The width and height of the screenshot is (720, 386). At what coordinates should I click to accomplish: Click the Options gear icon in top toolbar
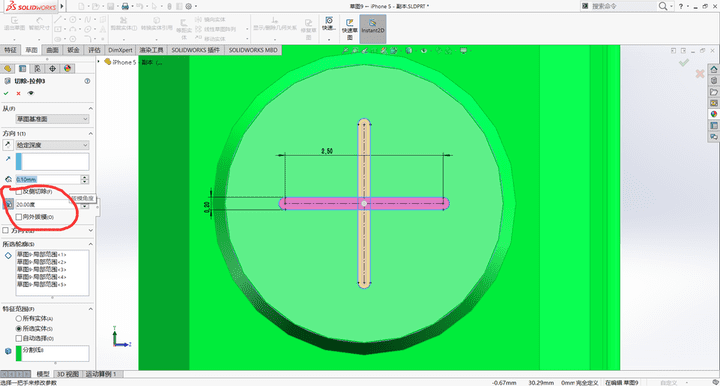(x=189, y=6)
